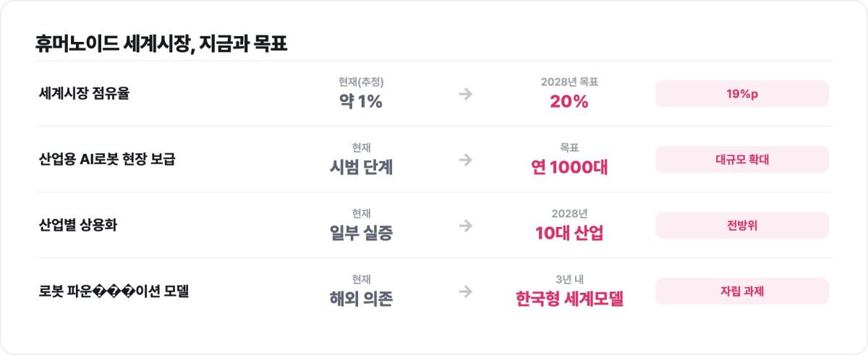
Task: Select the 산업용 AI로봇 현장 보급 label
Action: [x=107, y=160]
